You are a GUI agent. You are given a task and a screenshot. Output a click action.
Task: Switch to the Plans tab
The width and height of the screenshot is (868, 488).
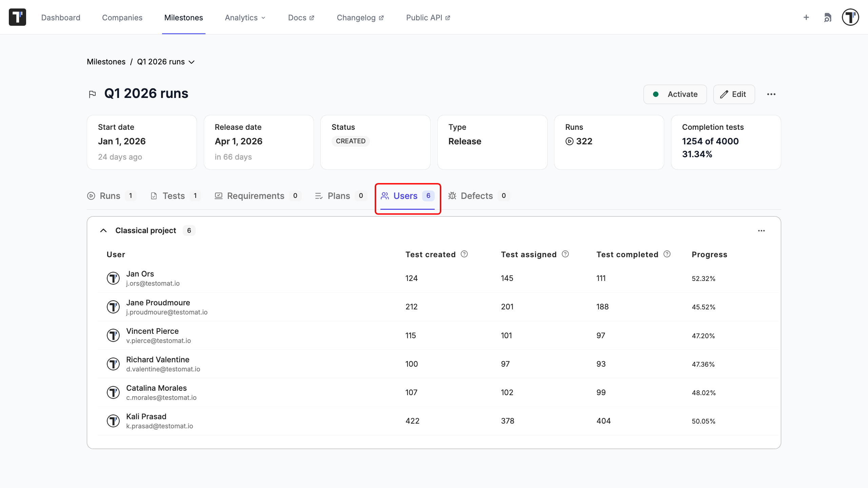[x=341, y=196]
